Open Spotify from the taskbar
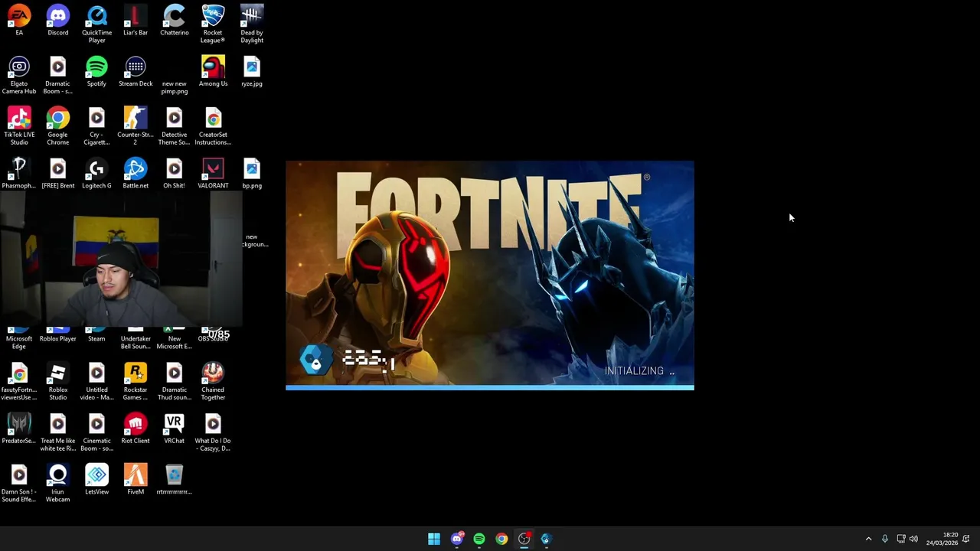Screen dimensions: 980x551 479,539
